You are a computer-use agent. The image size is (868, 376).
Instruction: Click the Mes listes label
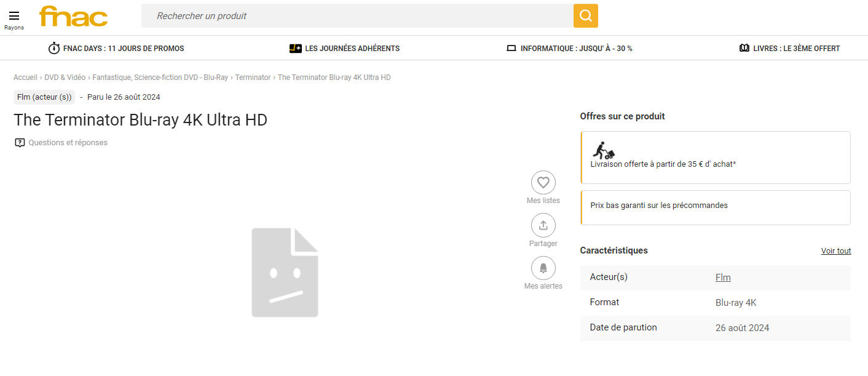(543, 201)
